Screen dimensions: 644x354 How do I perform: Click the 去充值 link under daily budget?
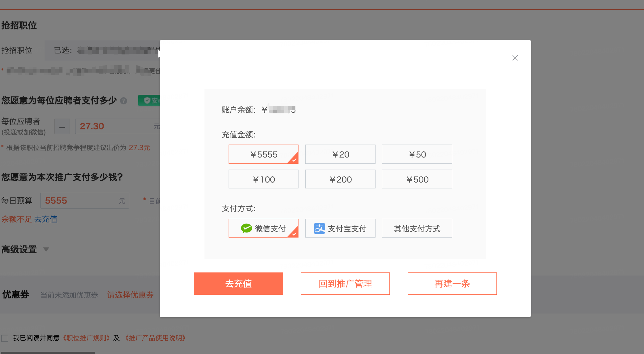(46, 219)
